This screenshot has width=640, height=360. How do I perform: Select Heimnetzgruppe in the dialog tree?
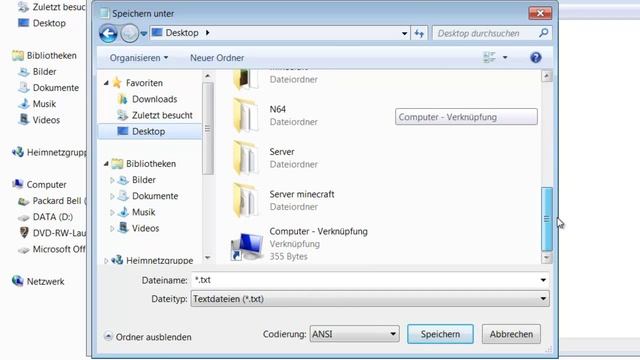click(x=159, y=260)
